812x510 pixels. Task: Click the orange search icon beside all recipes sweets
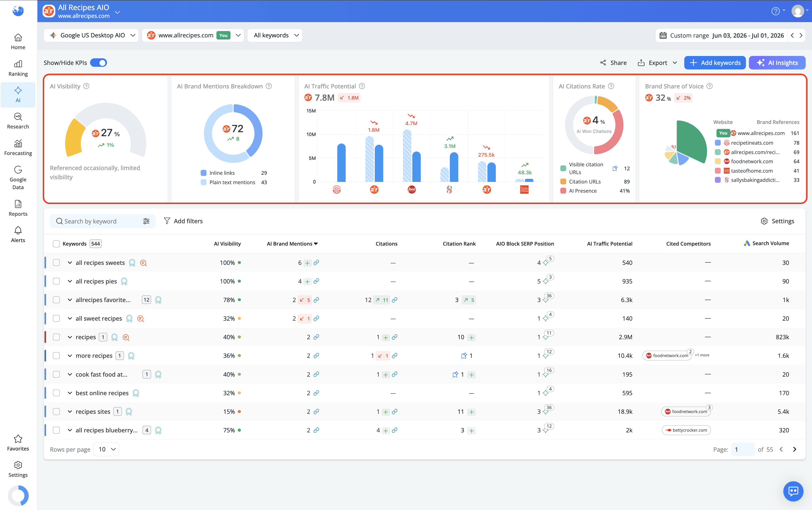pyautogui.click(x=143, y=263)
